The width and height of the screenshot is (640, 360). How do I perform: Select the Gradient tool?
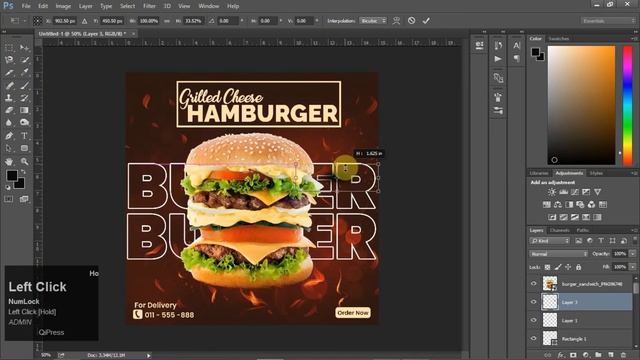pos(24,110)
